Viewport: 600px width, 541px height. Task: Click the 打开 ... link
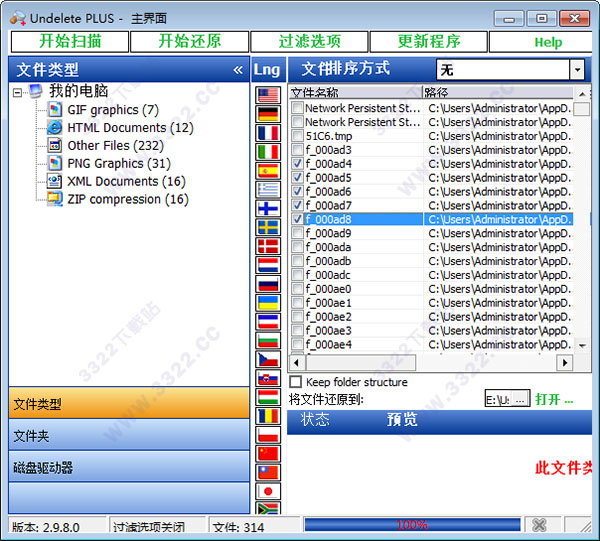coord(554,399)
